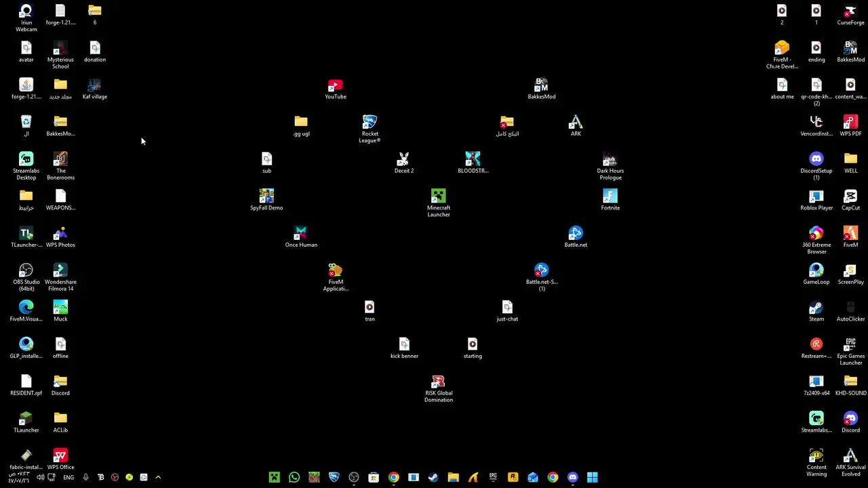Launch Roblox Player from the desktop
This screenshot has height=488, width=868.
816,200
